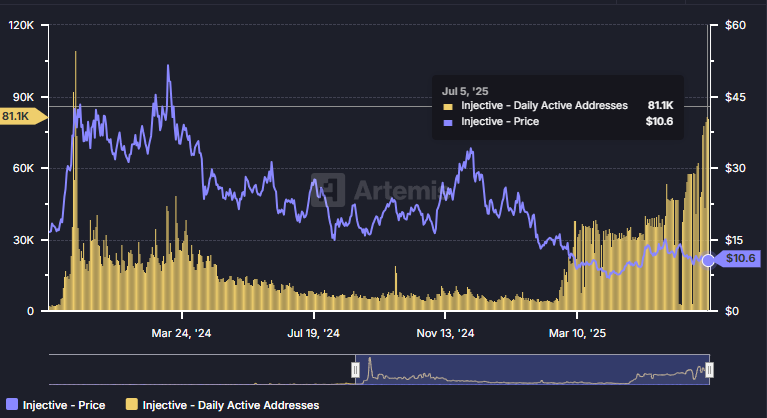
Task: Click the Mar 24, '24 x-axis label
Action: click(x=182, y=332)
